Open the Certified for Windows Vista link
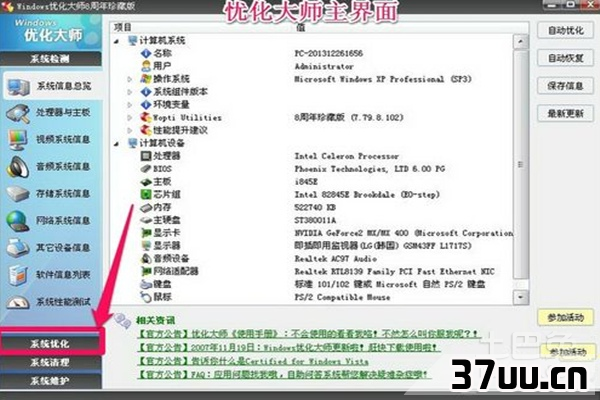The width and height of the screenshot is (600, 400). [x=253, y=361]
